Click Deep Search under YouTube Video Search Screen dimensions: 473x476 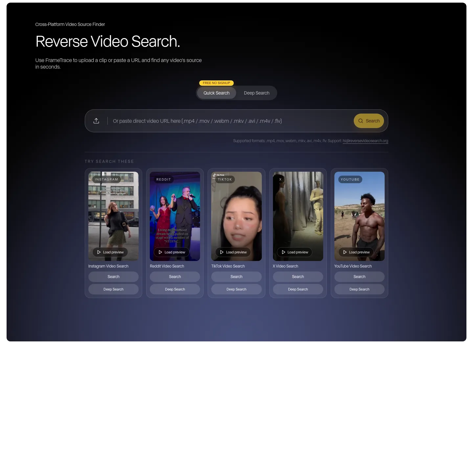359,289
